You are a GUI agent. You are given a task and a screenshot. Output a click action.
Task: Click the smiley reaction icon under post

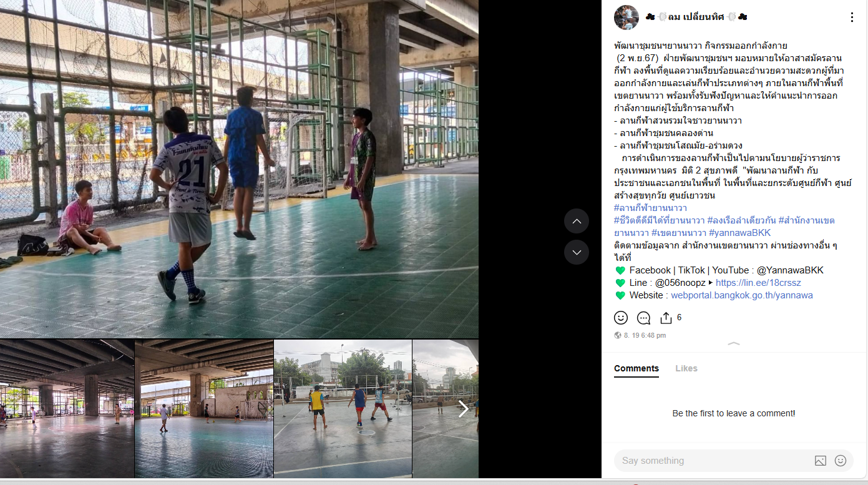621,318
